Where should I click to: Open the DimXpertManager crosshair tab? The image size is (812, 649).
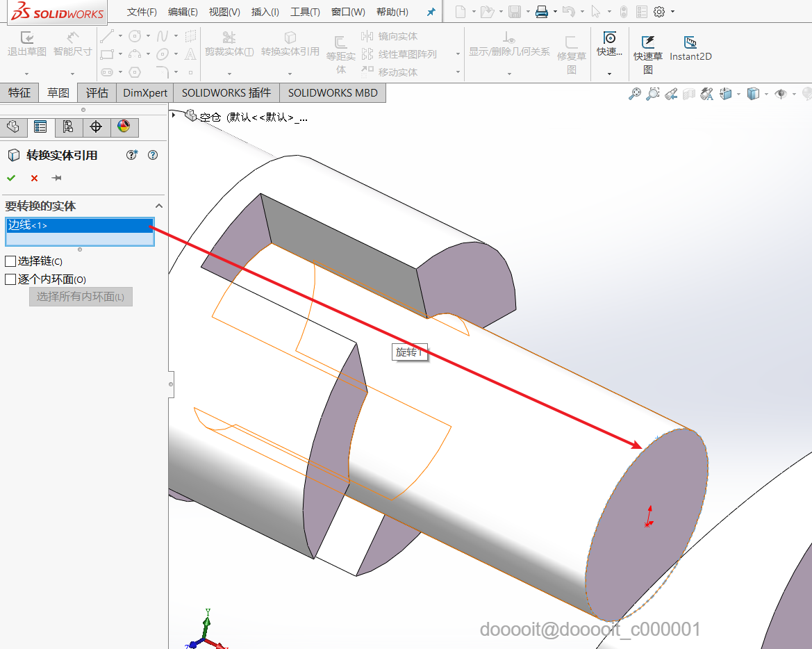tap(96, 126)
